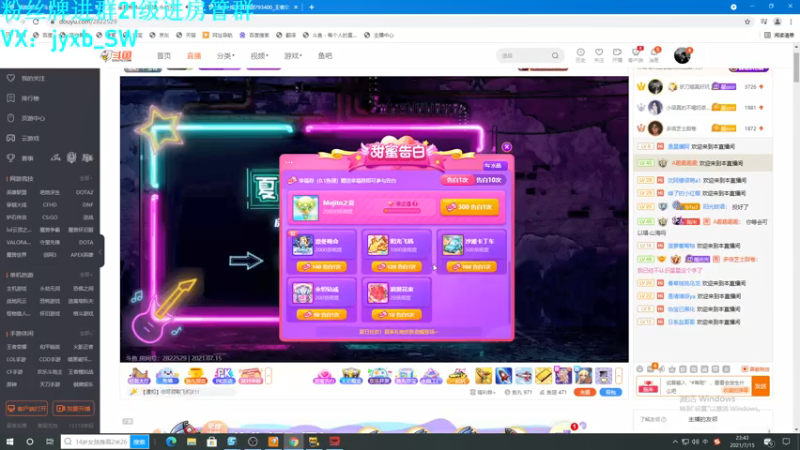Viewport: 800px width, 450px height.
Task: Click the orange 充值 button
Action: (x=585, y=392)
